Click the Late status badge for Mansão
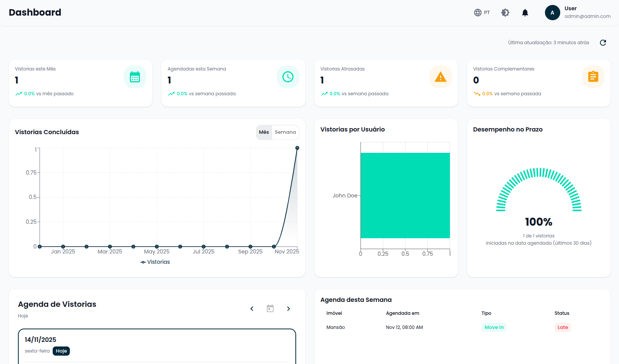The height and width of the screenshot is (364, 619). pyautogui.click(x=563, y=327)
